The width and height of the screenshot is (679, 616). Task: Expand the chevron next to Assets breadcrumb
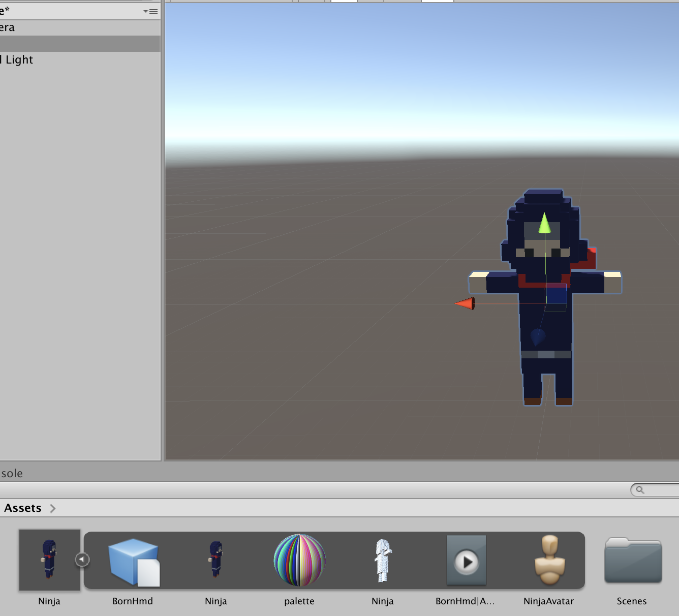(x=52, y=508)
